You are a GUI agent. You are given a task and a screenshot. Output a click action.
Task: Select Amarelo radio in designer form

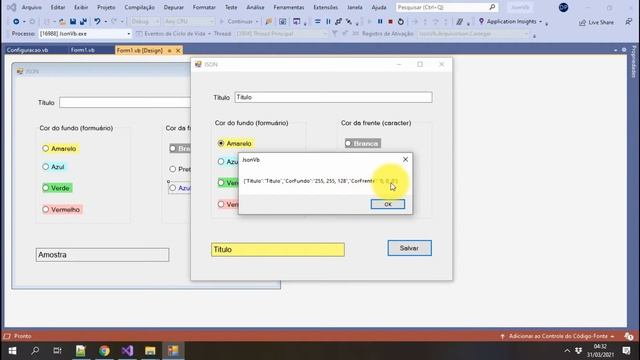(45, 149)
